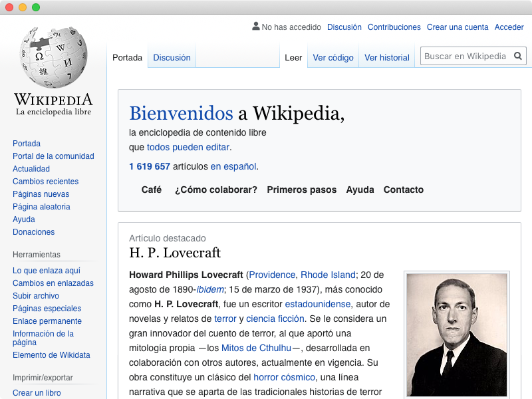Click the Crear una cuenta link
The image size is (532, 399).
click(x=458, y=27)
